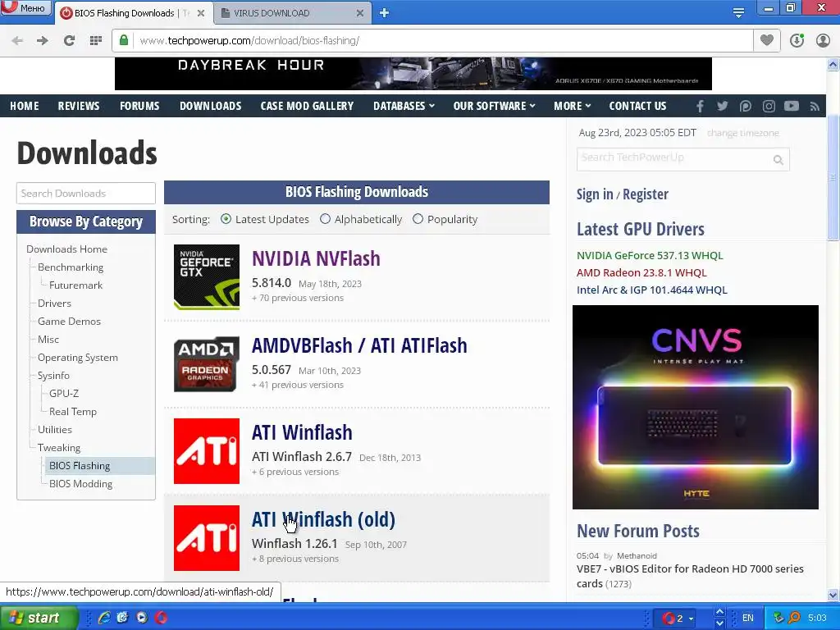The height and width of the screenshot is (630, 840).
Task: Open TechPowerUp Twitter icon
Action: tap(722, 106)
